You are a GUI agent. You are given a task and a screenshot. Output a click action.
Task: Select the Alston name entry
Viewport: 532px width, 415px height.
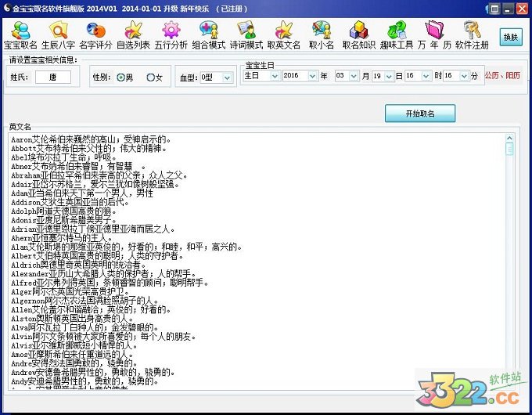(x=72, y=319)
